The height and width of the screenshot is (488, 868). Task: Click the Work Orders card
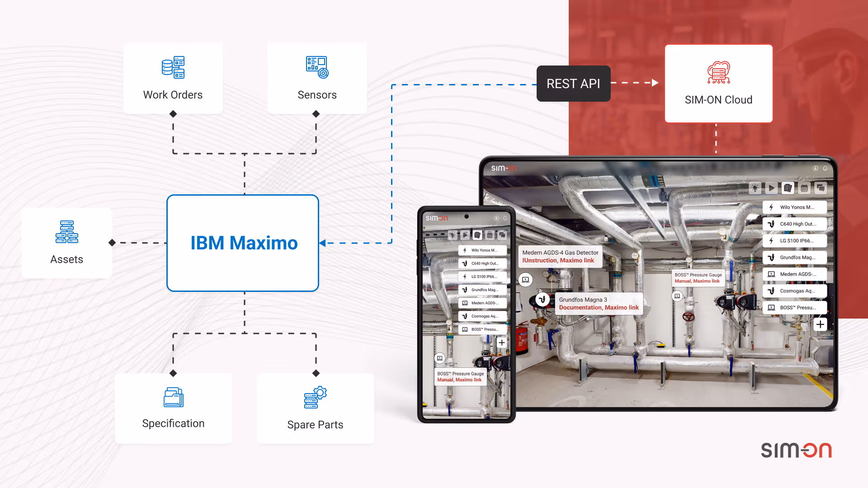point(173,78)
